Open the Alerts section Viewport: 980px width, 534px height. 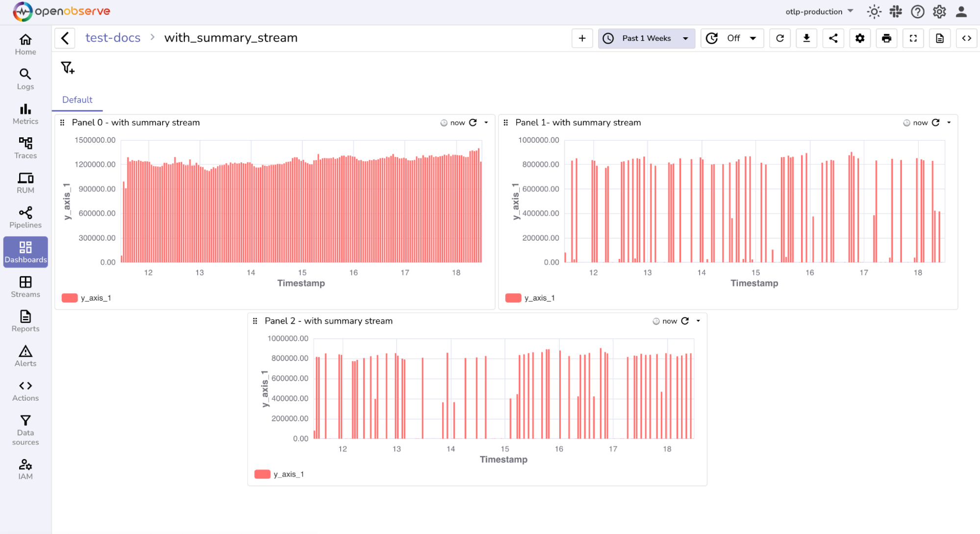[x=25, y=355]
